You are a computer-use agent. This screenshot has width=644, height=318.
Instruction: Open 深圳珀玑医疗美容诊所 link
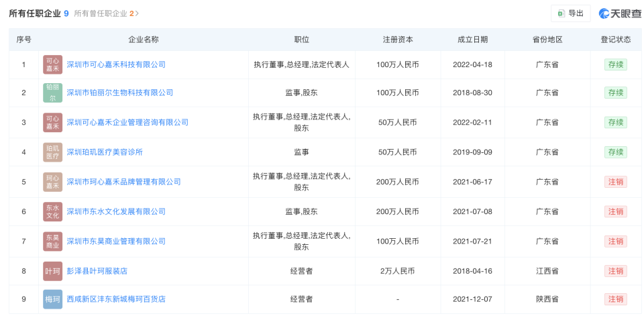click(105, 152)
